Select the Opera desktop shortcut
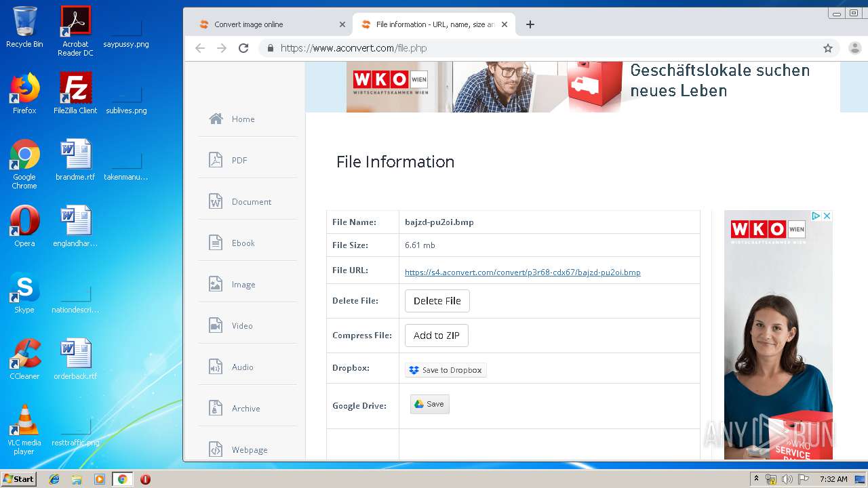 pos(24,226)
